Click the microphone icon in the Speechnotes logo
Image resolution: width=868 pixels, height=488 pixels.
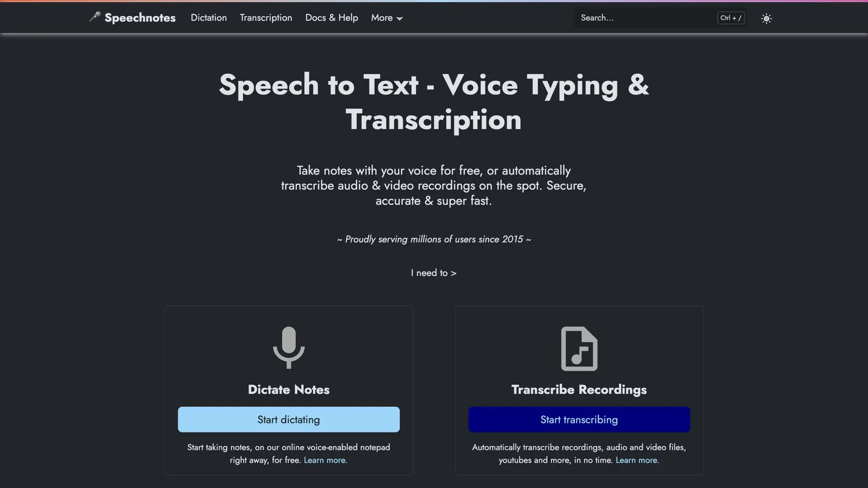94,17
